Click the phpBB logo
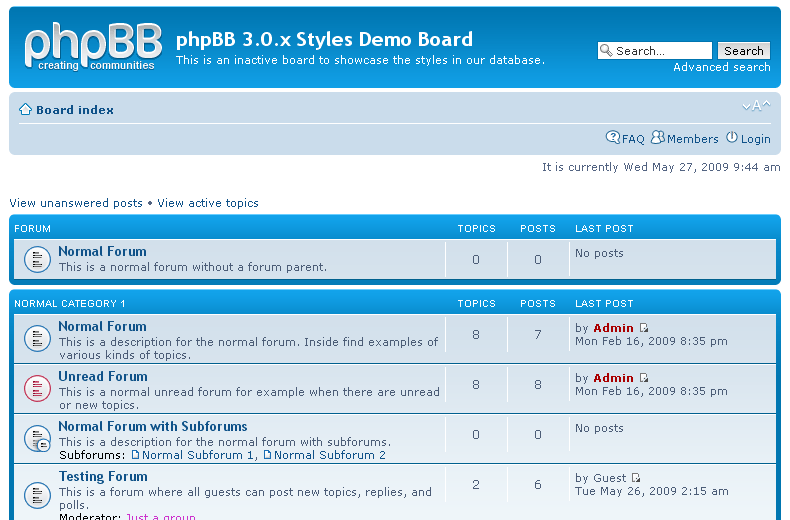 (93, 46)
